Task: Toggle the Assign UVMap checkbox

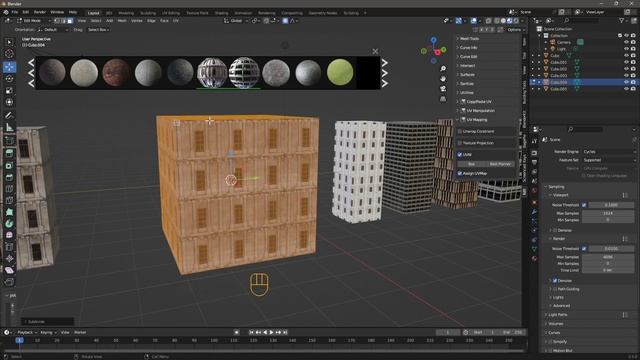Action: click(x=460, y=173)
